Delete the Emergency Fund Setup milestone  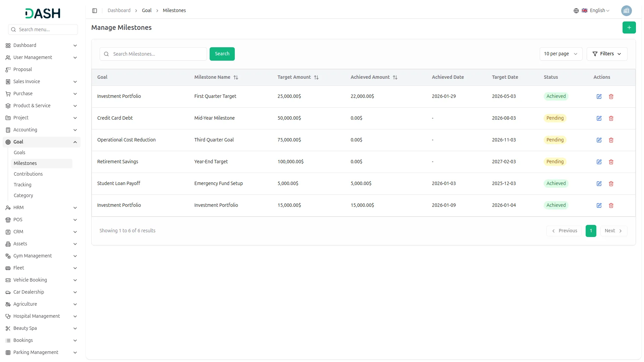(611, 184)
